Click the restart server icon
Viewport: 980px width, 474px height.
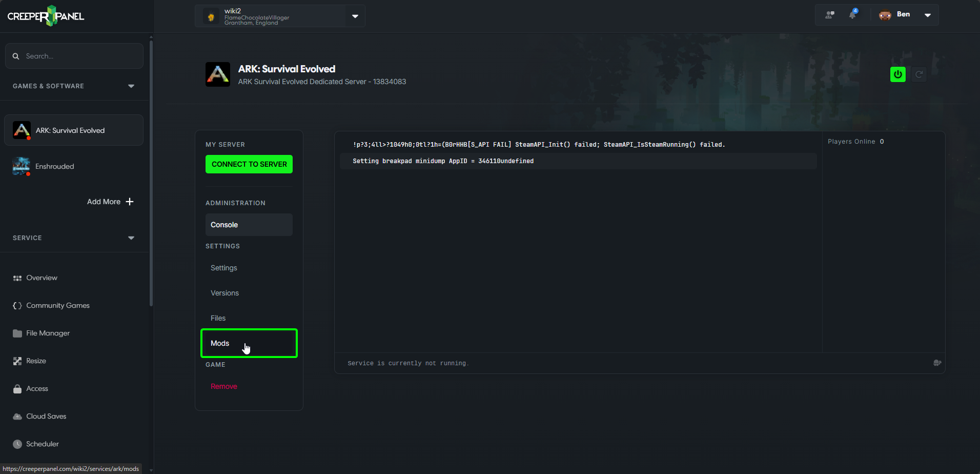click(919, 74)
